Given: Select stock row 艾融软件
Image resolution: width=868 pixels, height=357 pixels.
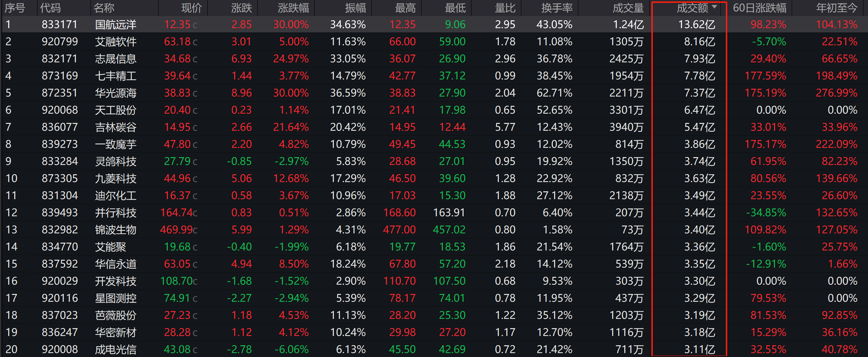Looking at the screenshot, I should [434, 42].
